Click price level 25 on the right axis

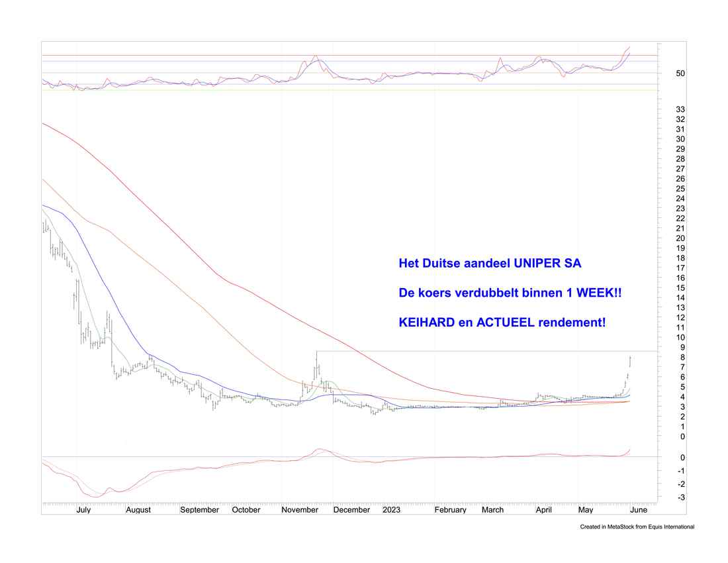coord(680,189)
